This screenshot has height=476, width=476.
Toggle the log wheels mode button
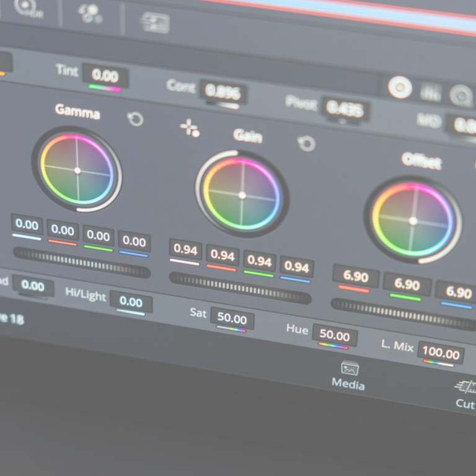tap(461, 96)
